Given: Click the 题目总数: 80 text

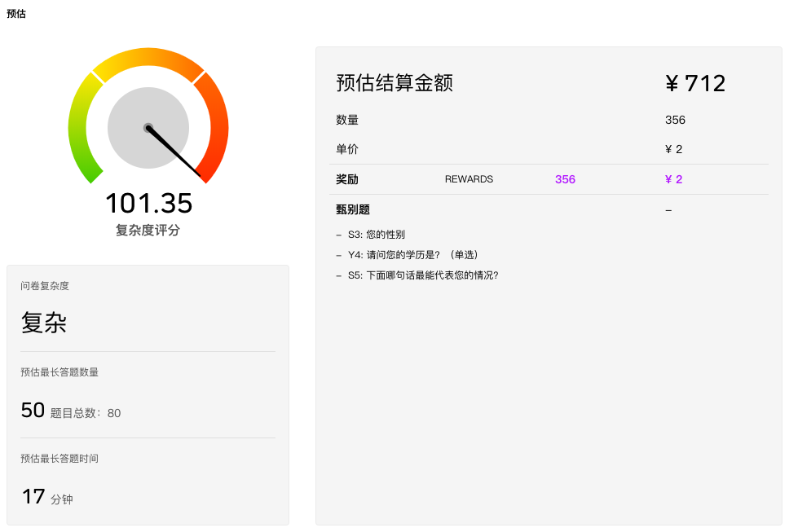Looking at the screenshot, I should (86, 413).
